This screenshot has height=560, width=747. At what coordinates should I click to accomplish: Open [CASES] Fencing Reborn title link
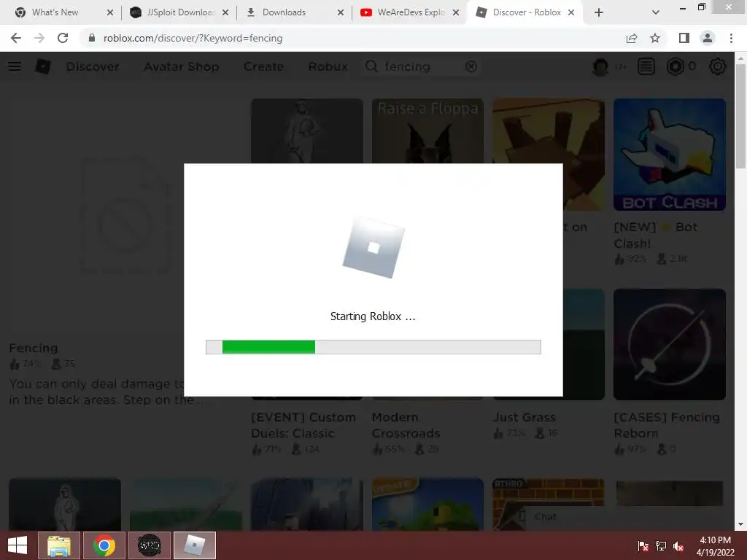[x=667, y=425]
